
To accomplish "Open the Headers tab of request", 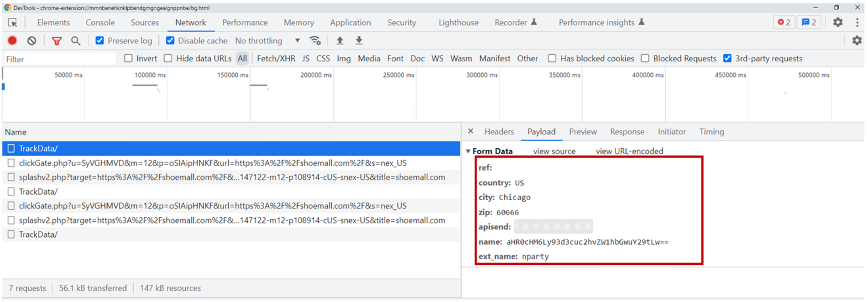I will [499, 132].
